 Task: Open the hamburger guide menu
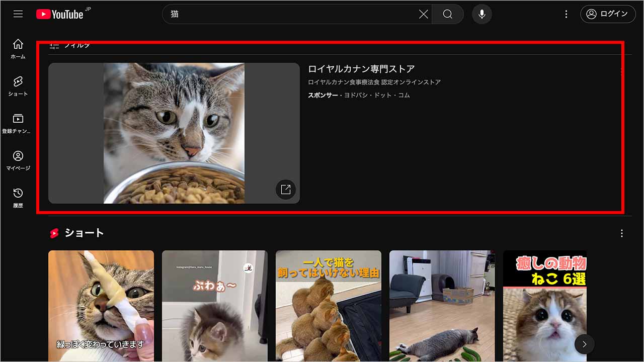[x=18, y=14]
